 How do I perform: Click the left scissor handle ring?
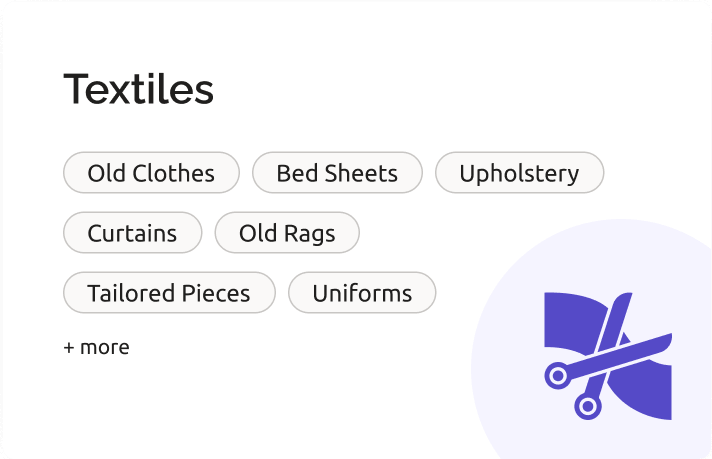click(x=558, y=375)
